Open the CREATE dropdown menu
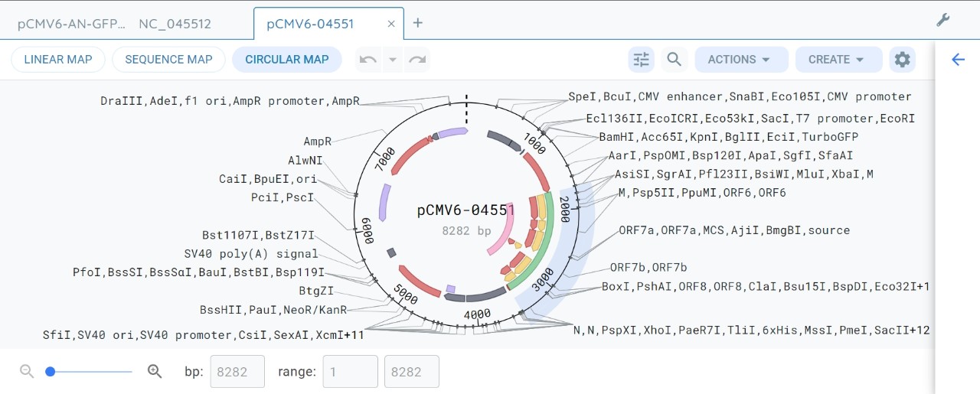The image size is (980, 394). coord(838,60)
